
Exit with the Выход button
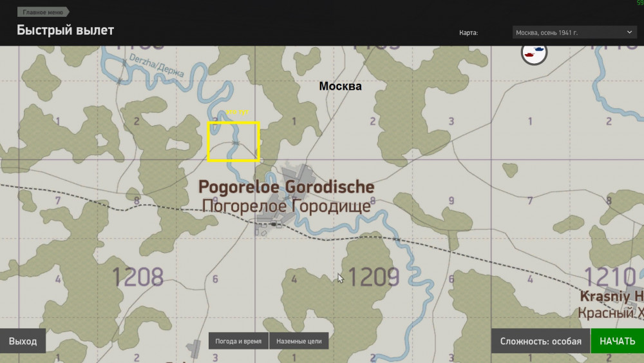pos(23,341)
